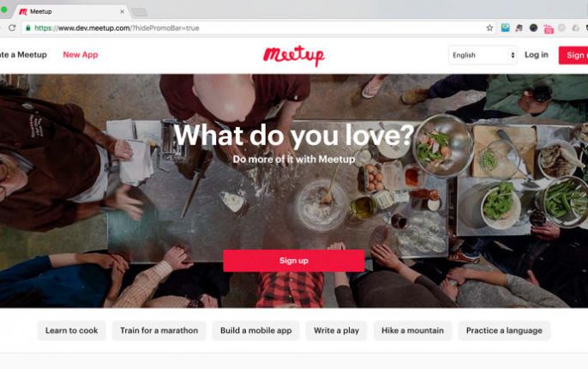Bookmark page with the star icon

[489, 27]
